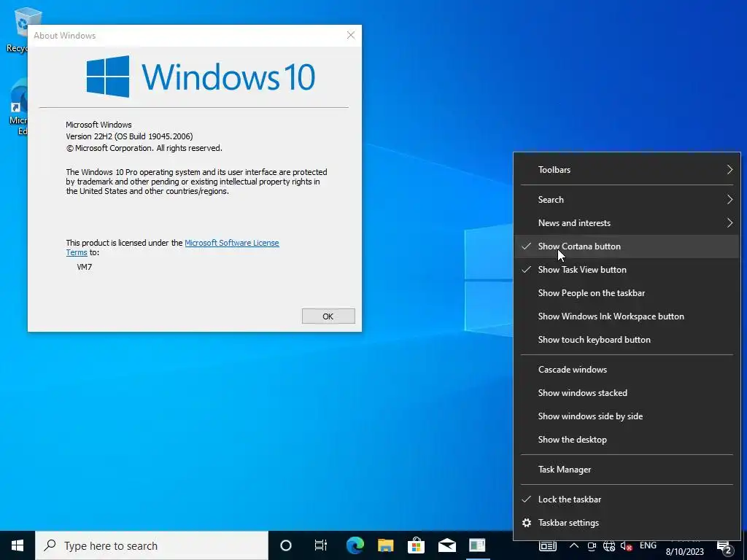Enable Show touch keyboard button
This screenshot has width=747, height=560.
627,340
